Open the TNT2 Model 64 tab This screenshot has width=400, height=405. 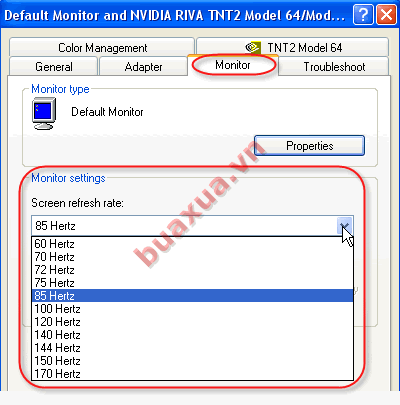point(293,47)
